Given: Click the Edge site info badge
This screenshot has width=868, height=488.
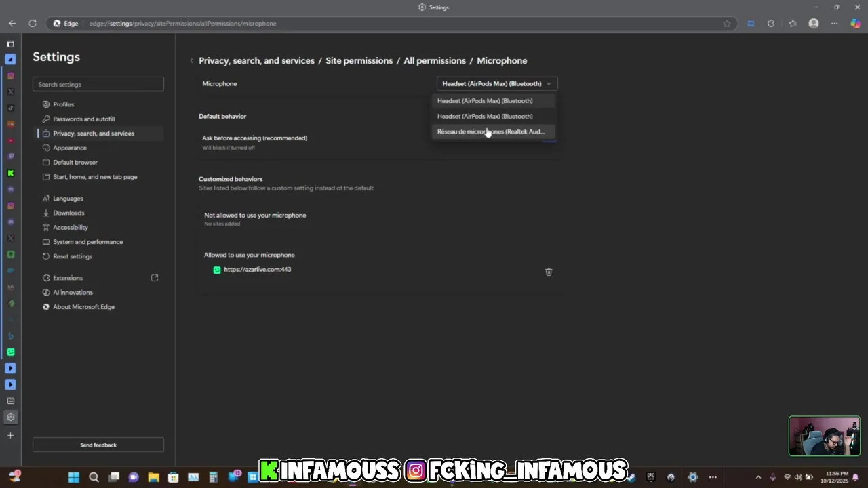Looking at the screenshot, I should pos(66,24).
